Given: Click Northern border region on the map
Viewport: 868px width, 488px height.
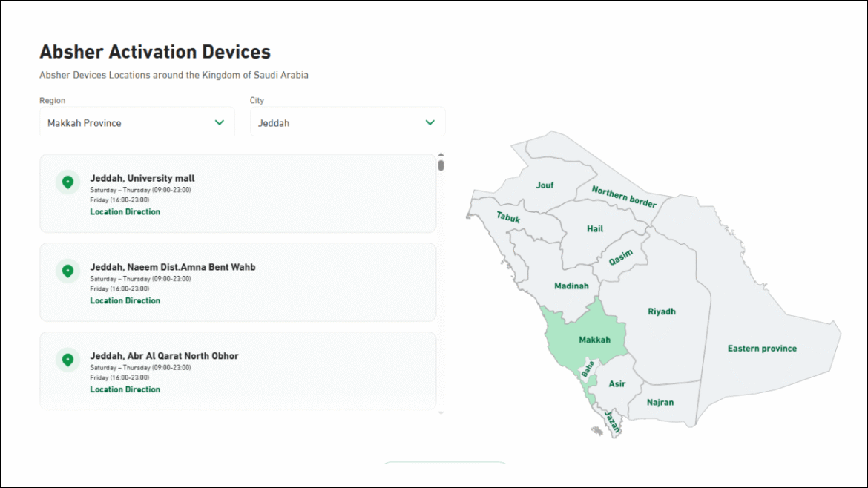Looking at the screenshot, I should pyautogui.click(x=624, y=197).
